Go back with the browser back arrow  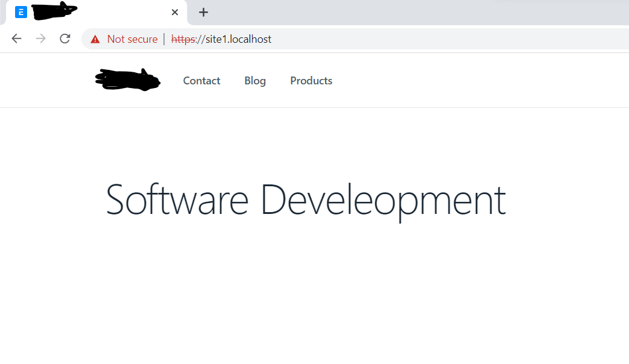(16, 39)
